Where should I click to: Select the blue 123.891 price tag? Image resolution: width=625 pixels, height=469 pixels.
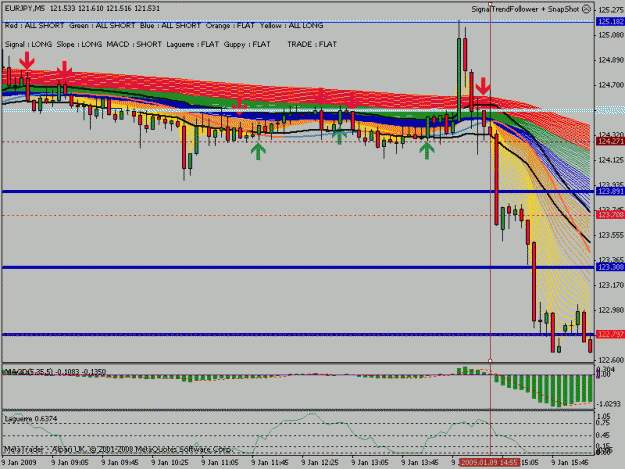click(x=610, y=192)
